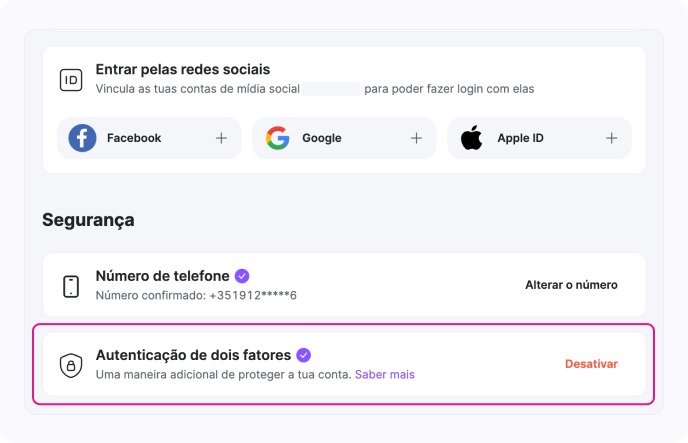
Task: Select the Facebook login option
Action: coord(134,138)
